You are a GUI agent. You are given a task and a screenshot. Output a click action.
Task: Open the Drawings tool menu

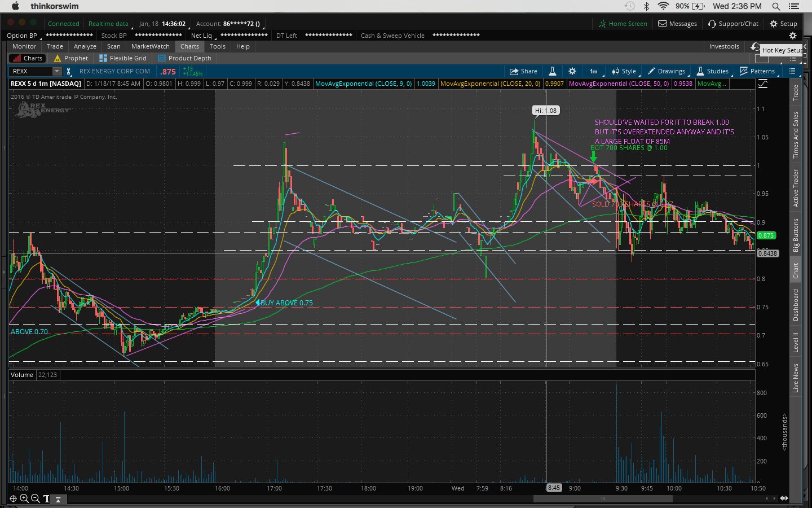tap(667, 71)
